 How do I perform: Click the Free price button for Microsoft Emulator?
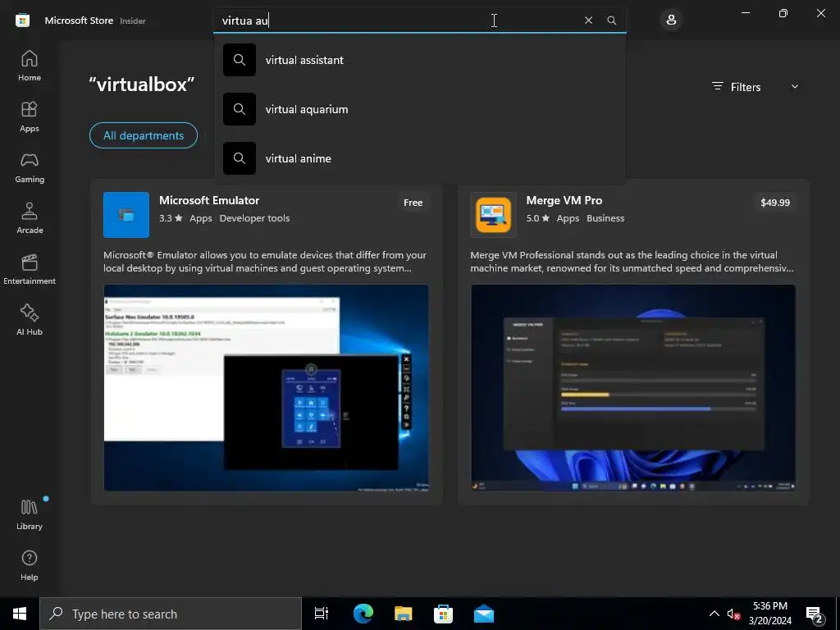coord(413,203)
